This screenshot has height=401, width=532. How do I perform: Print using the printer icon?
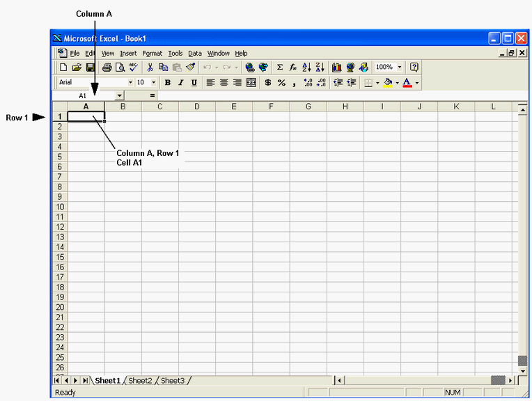coord(107,67)
